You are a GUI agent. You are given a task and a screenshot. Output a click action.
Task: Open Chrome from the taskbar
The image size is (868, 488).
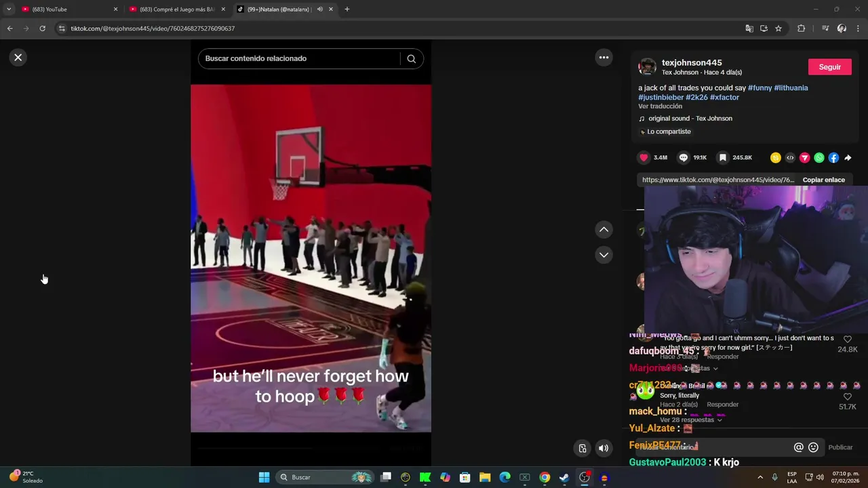(544, 477)
